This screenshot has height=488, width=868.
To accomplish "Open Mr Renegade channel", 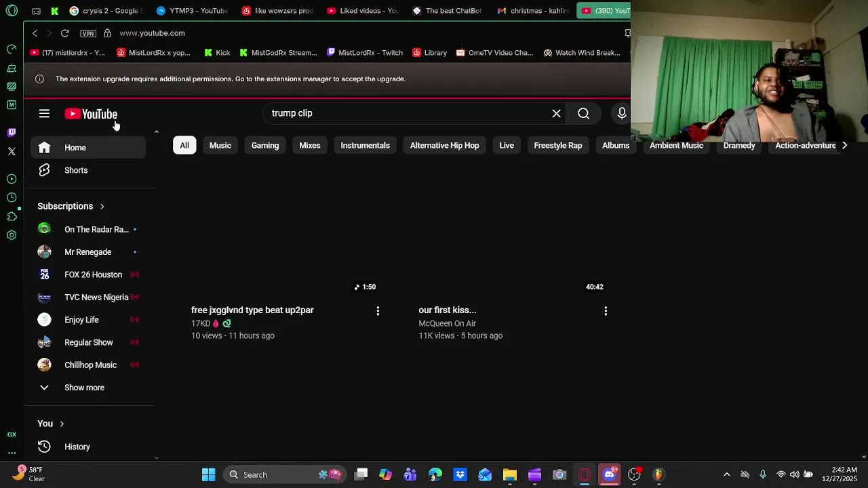I will click(88, 252).
